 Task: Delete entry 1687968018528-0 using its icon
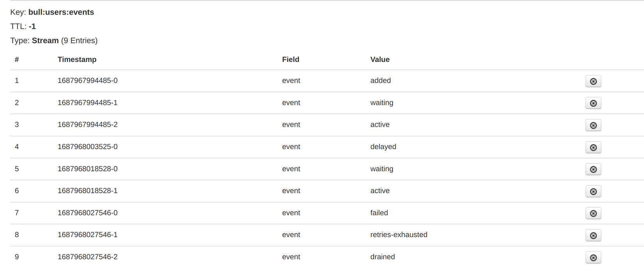pyautogui.click(x=593, y=169)
